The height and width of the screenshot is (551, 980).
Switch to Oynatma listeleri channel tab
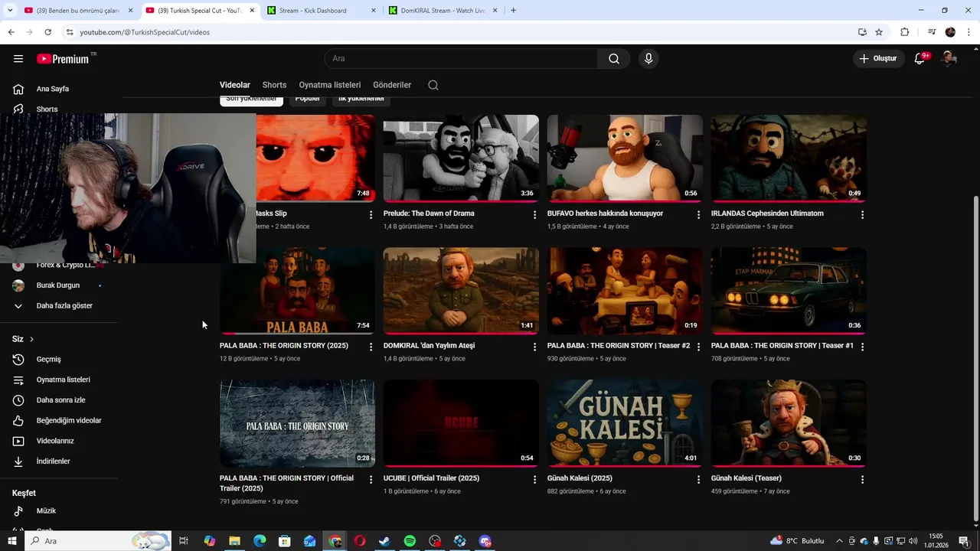[x=330, y=85]
